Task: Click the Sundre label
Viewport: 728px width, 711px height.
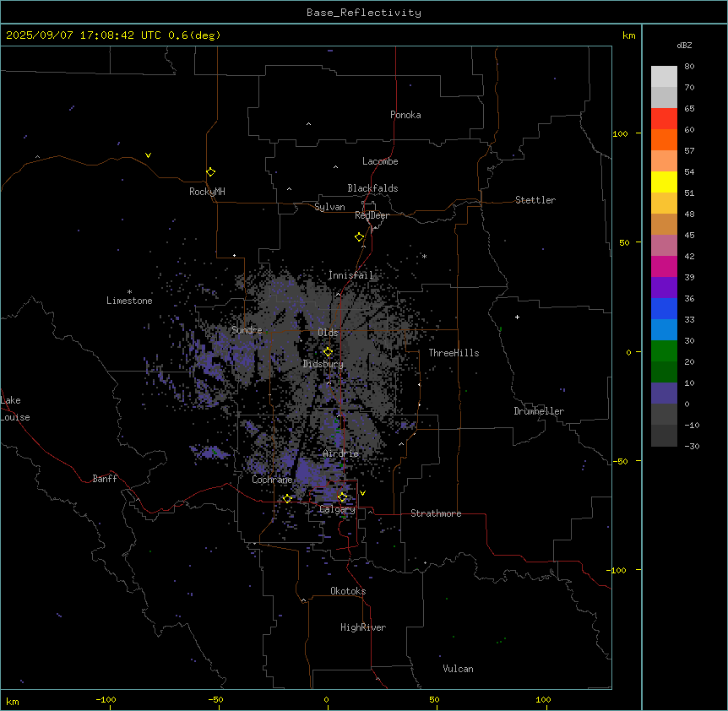Action: [x=247, y=330]
